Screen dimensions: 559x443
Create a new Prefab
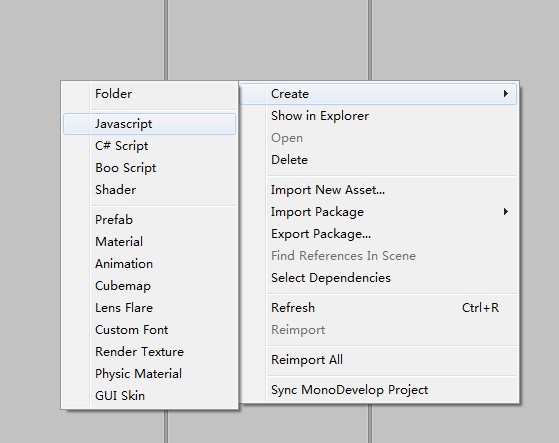click(149, 220)
